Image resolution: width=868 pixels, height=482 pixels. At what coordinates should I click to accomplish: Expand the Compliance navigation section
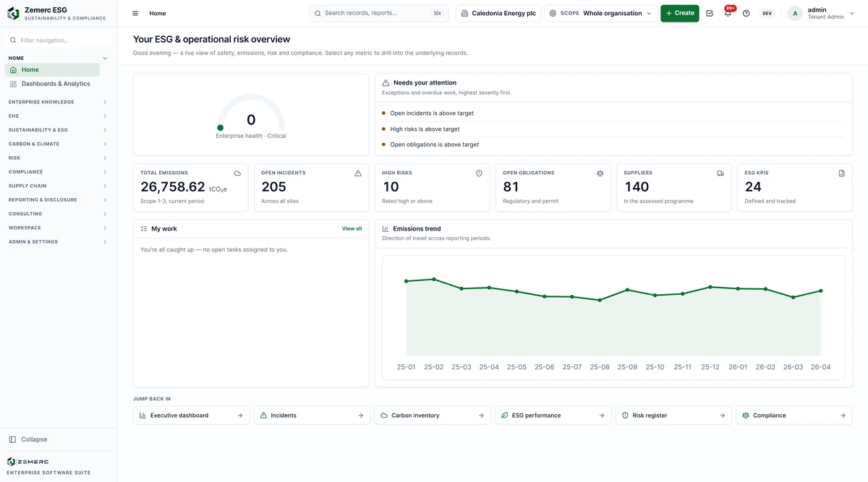[58, 172]
